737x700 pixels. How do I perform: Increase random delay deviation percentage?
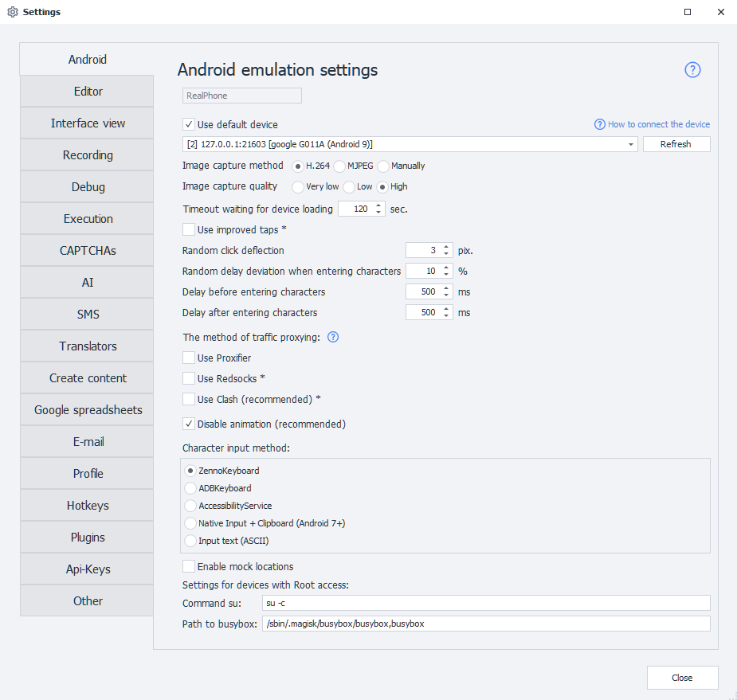pyautogui.click(x=446, y=268)
